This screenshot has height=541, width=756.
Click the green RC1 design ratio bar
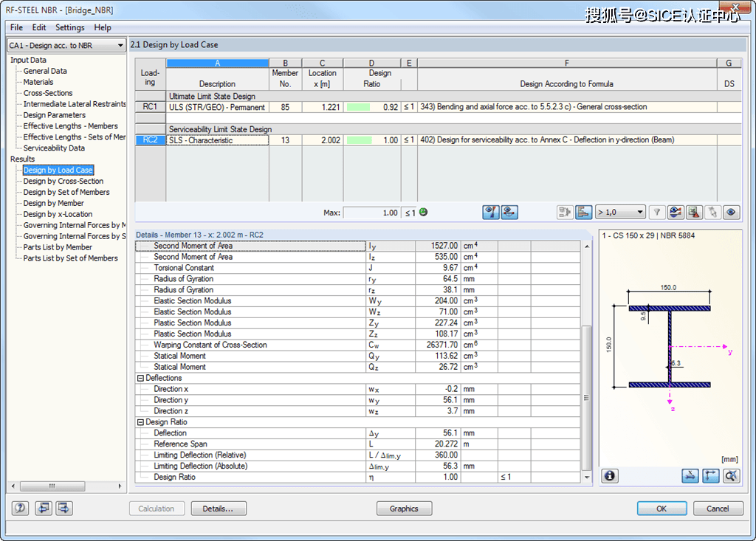coord(358,107)
